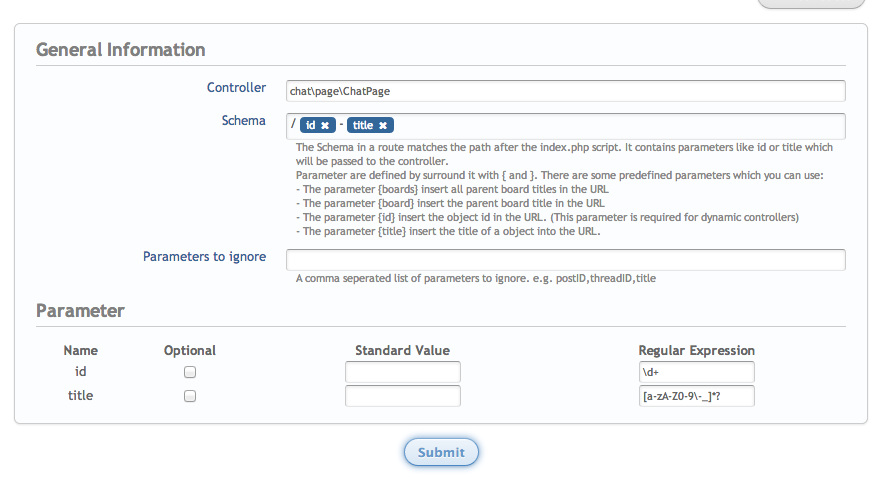Image resolution: width=882 pixels, height=478 pixels.
Task: Remove the title tag from Schema
Action: (383, 125)
